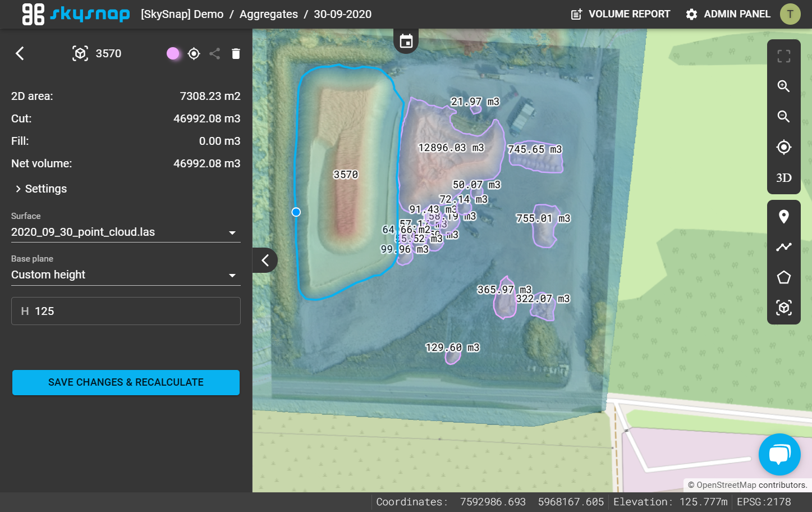Open the pink color swatch for measurement
This screenshot has height=512, width=812.
click(x=173, y=53)
